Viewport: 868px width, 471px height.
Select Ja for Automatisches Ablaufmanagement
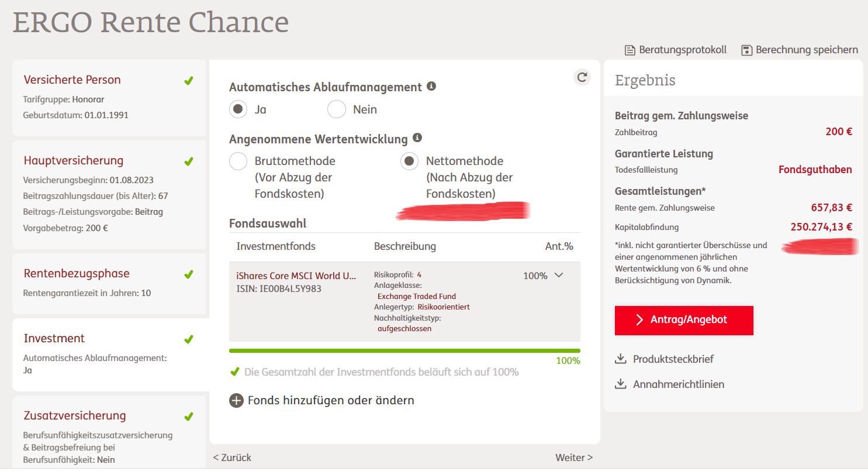238,109
